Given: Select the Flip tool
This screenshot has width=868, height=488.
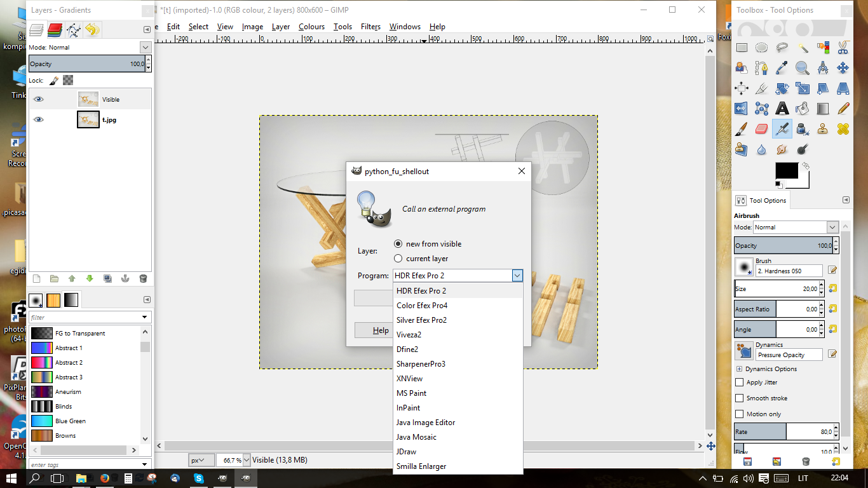Looking at the screenshot, I should (x=742, y=109).
